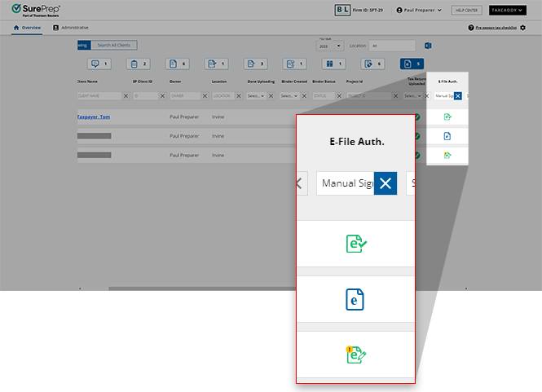Select the highlighted e-file filter chip showing 5
The height and width of the screenshot is (392, 542).
412,64
